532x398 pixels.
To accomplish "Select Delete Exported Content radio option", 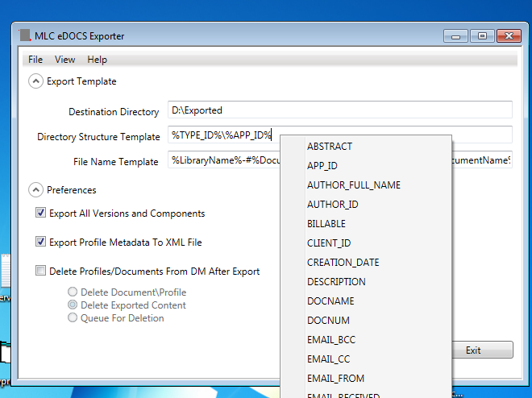I will 73,305.
